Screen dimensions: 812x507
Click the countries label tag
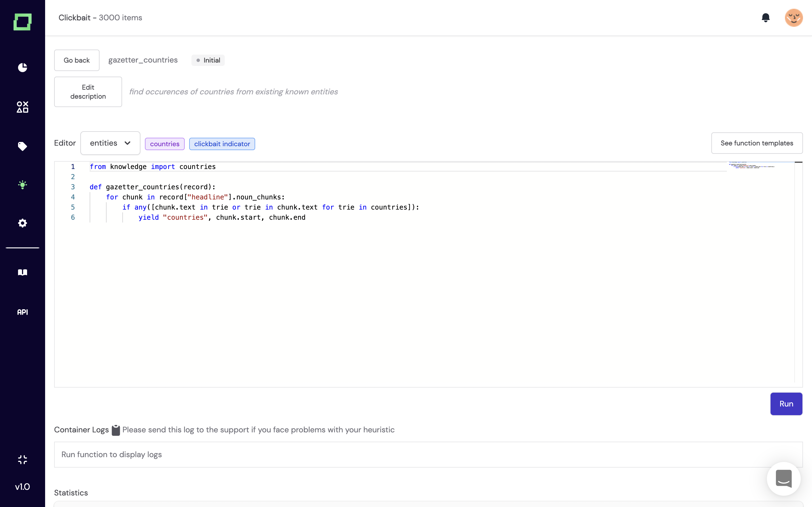pyautogui.click(x=164, y=144)
